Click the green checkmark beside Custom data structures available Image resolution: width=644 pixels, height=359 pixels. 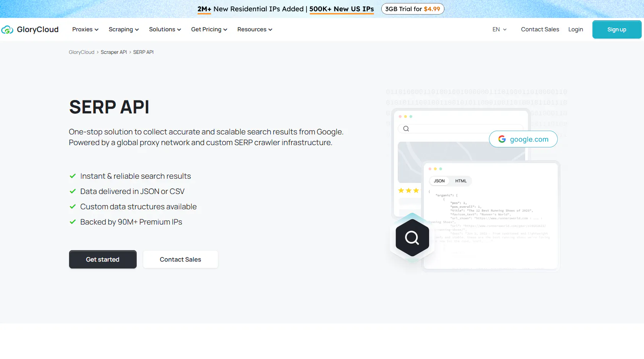[x=73, y=207]
